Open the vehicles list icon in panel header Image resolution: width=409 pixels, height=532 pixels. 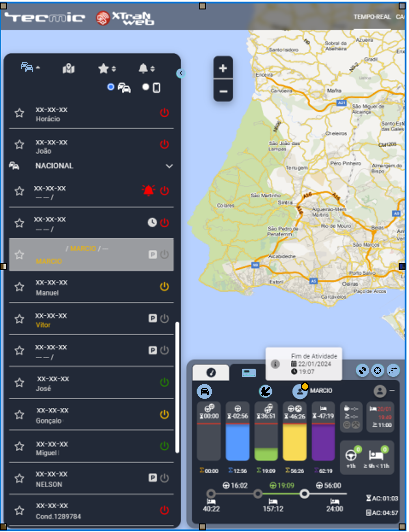[x=27, y=67]
